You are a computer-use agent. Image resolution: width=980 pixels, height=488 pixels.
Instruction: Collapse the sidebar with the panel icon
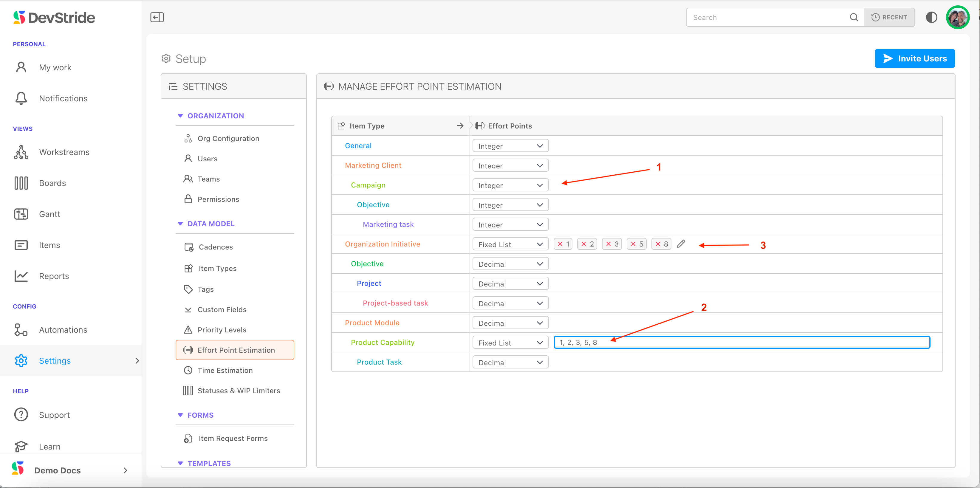(x=157, y=18)
